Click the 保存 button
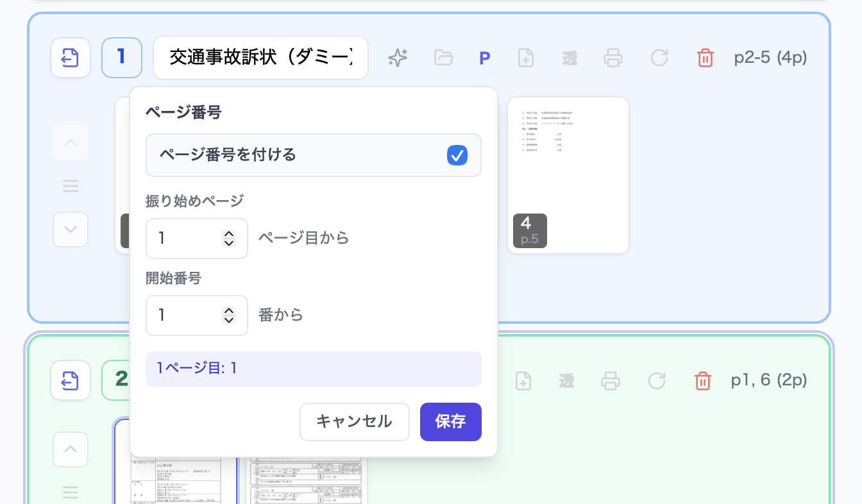This screenshot has width=862, height=504. click(x=451, y=422)
